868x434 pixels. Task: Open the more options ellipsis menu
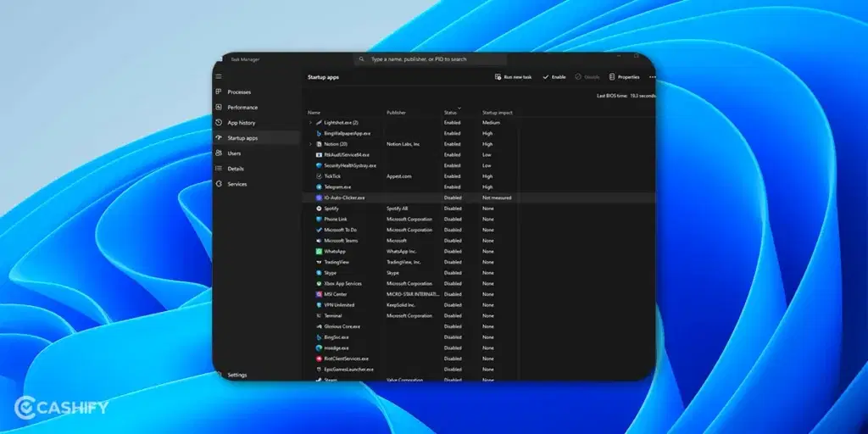click(x=652, y=77)
